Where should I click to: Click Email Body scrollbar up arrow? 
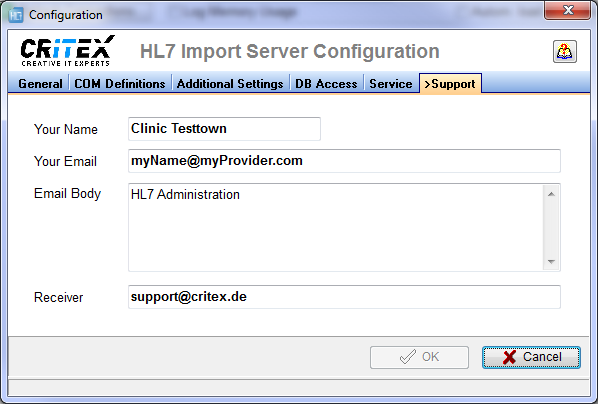click(x=551, y=194)
